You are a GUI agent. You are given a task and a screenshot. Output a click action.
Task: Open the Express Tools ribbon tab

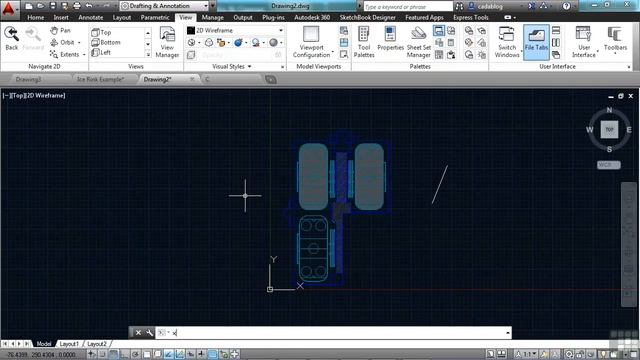click(x=471, y=18)
